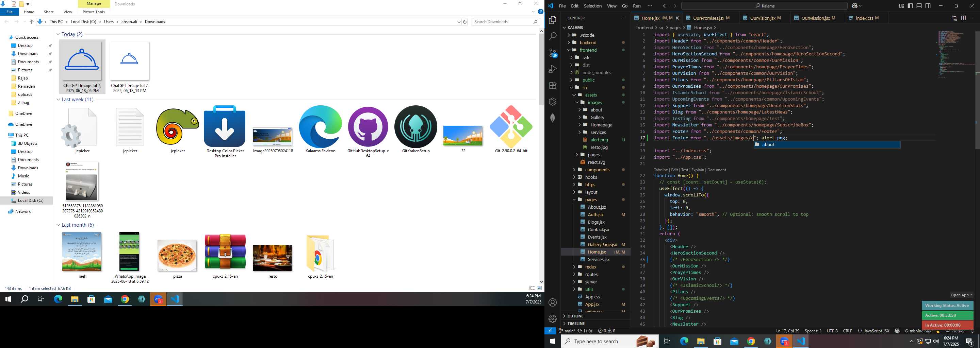Click the errors and warnings count indicator
Screen dimensions: 980x348
tap(607, 331)
